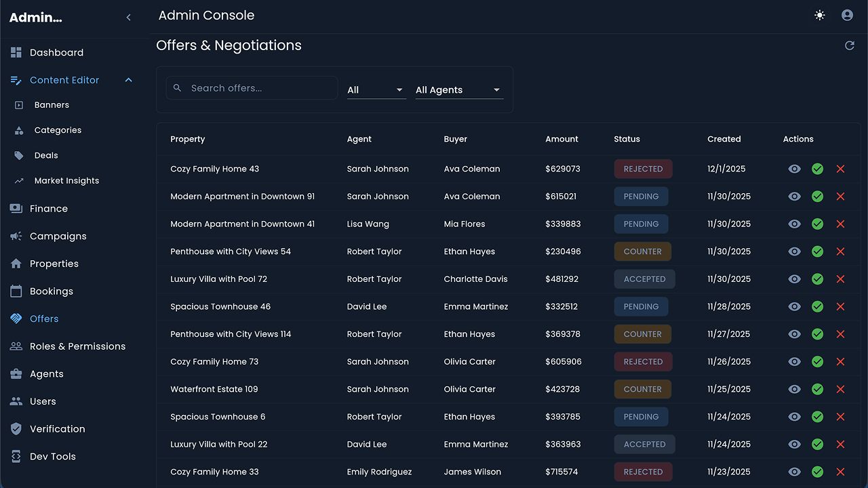This screenshot has width=868, height=488.
Task: Toggle the light/dark theme icon
Action: (820, 15)
